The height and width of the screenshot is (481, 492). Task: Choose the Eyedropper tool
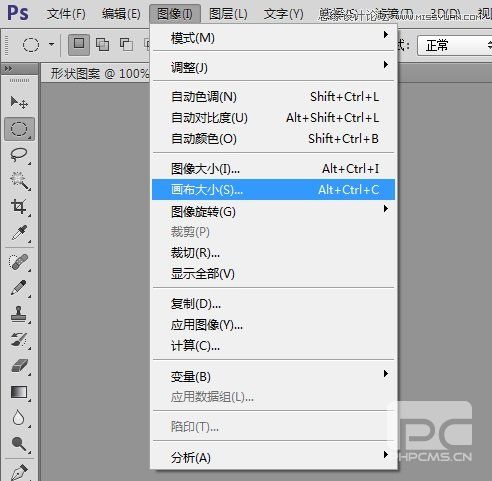click(x=19, y=233)
